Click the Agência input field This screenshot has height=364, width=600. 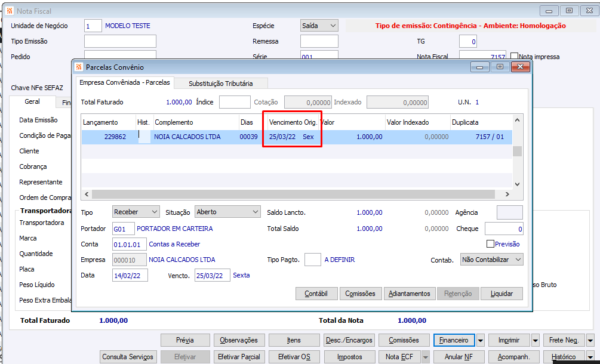(x=510, y=212)
